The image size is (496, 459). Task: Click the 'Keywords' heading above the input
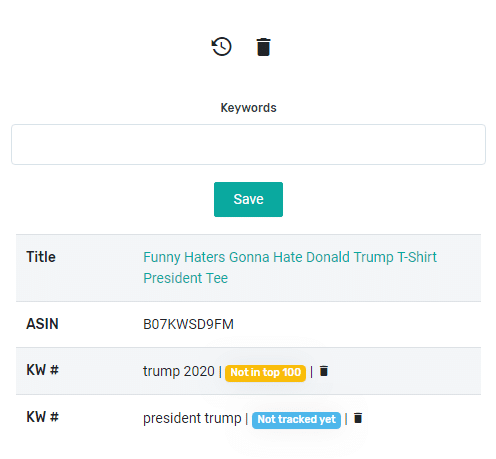pos(248,108)
